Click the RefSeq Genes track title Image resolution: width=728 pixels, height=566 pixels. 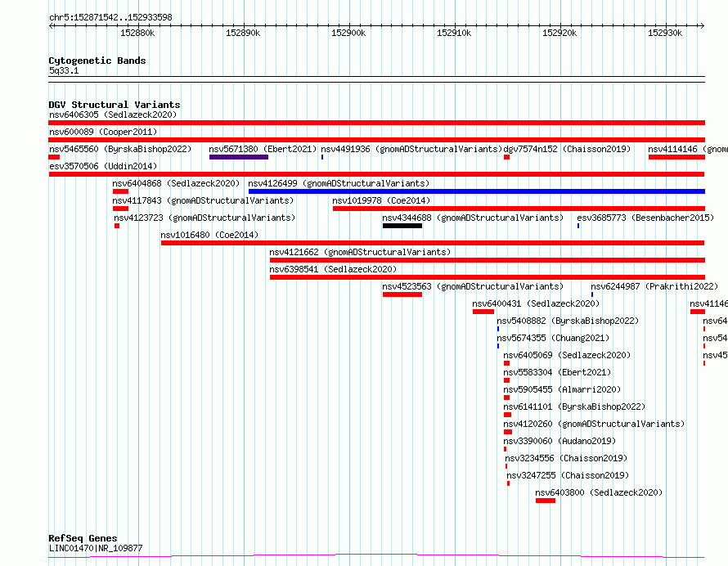tap(83, 539)
